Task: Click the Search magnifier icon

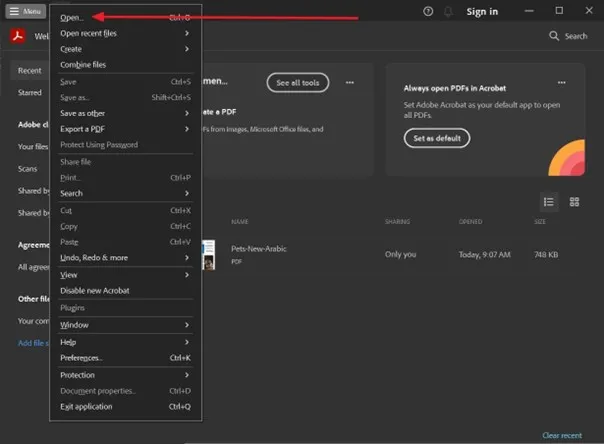Action: click(x=555, y=36)
